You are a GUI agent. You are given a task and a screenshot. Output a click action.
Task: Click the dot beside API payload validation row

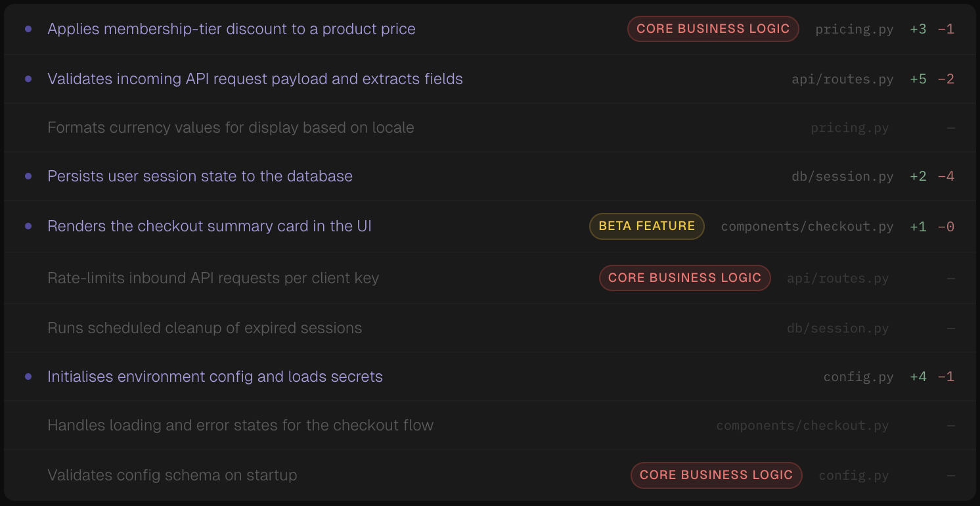[28, 79]
